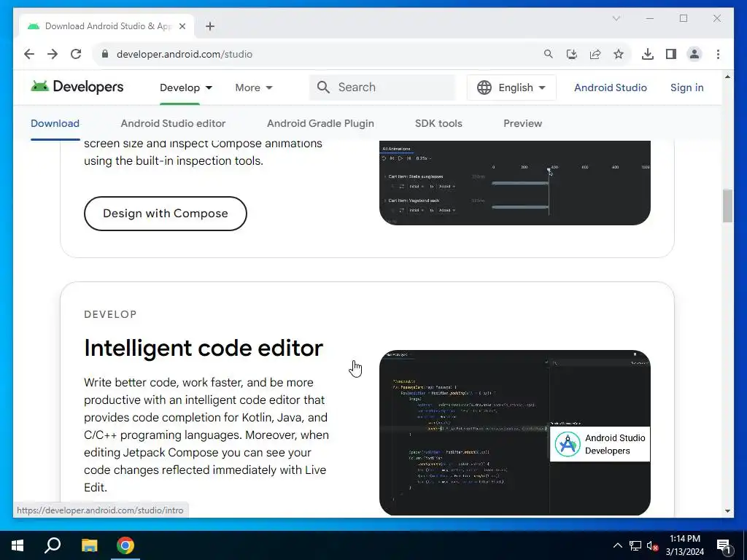Image resolution: width=747 pixels, height=560 pixels.
Task: Click the Android Studio Developers badge
Action: click(600, 444)
